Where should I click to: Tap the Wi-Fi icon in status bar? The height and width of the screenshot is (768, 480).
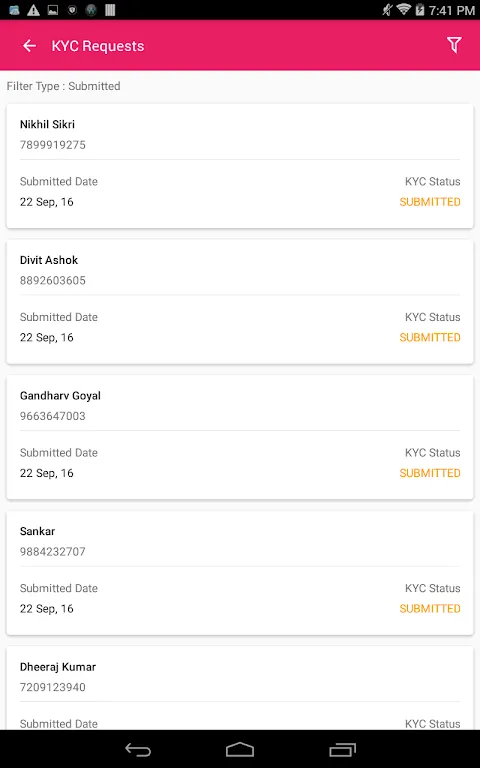point(404,9)
